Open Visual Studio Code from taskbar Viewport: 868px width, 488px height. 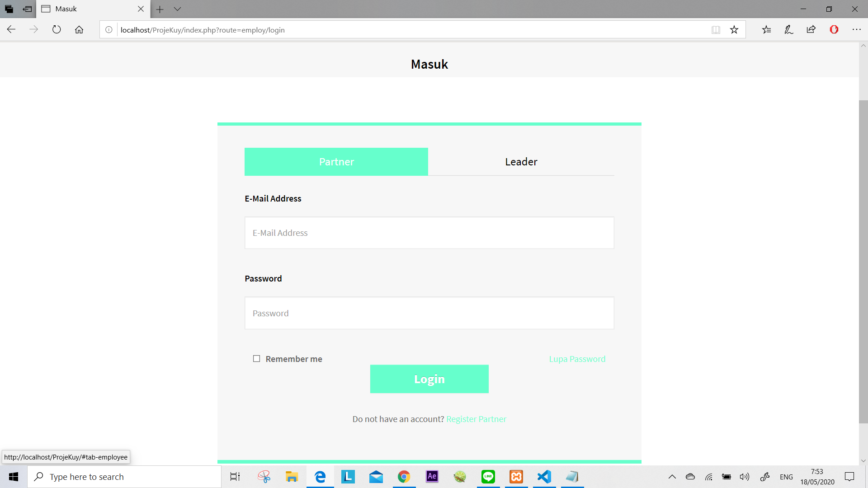[544, 477]
